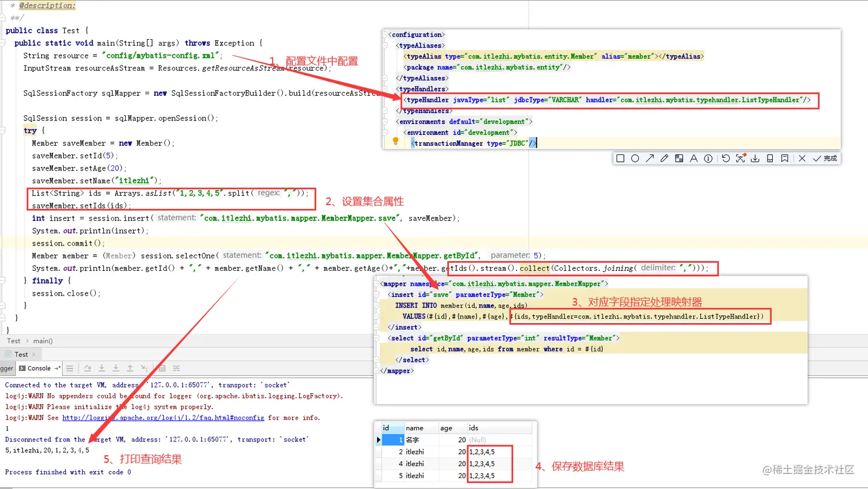Collapse the typeHandlers XML tag
Viewport: 868px width, 489px height.
386,90
